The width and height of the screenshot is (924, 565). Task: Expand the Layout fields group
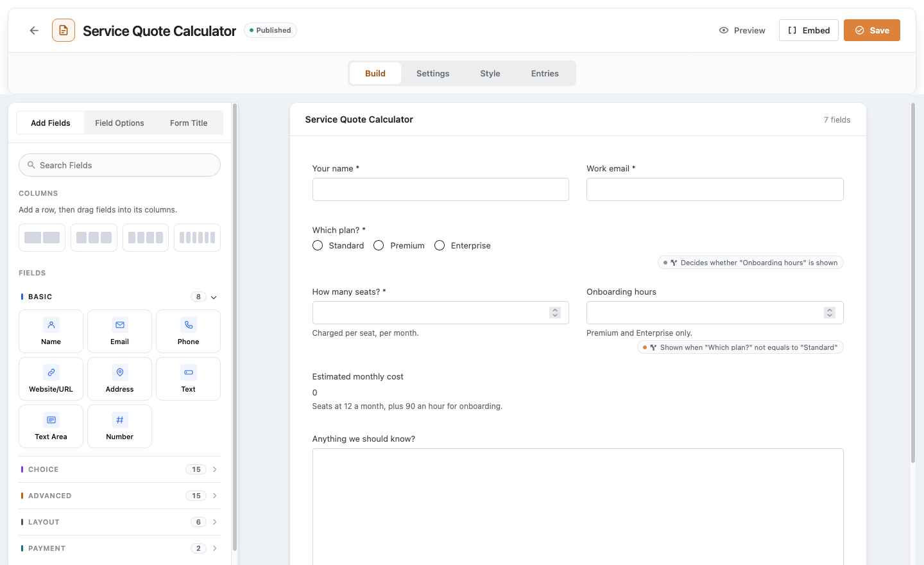pos(119,522)
